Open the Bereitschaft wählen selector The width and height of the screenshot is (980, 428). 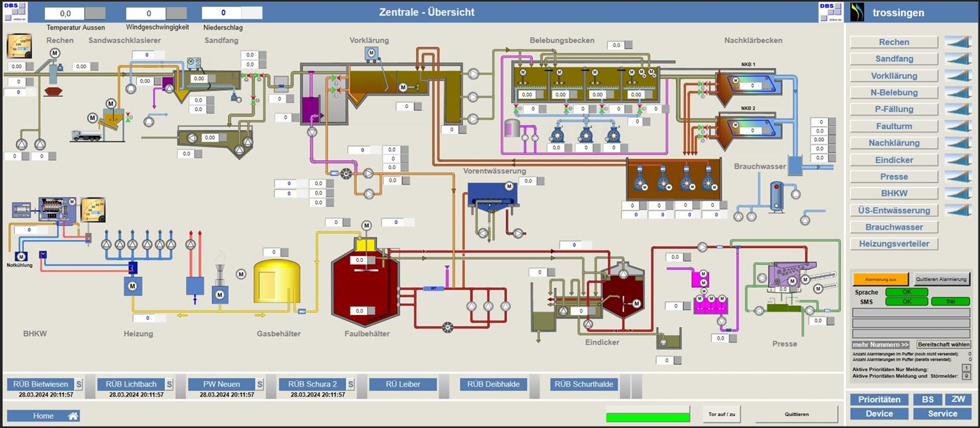[x=943, y=345]
